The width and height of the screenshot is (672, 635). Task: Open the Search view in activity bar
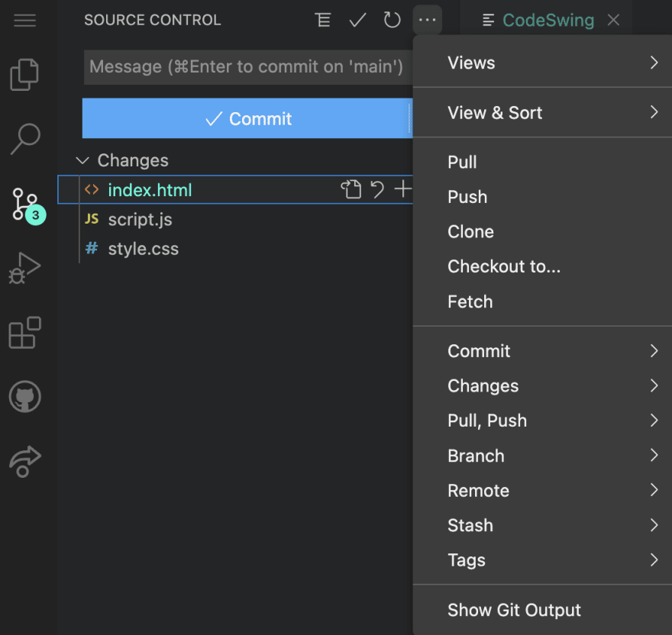click(24, 139)
